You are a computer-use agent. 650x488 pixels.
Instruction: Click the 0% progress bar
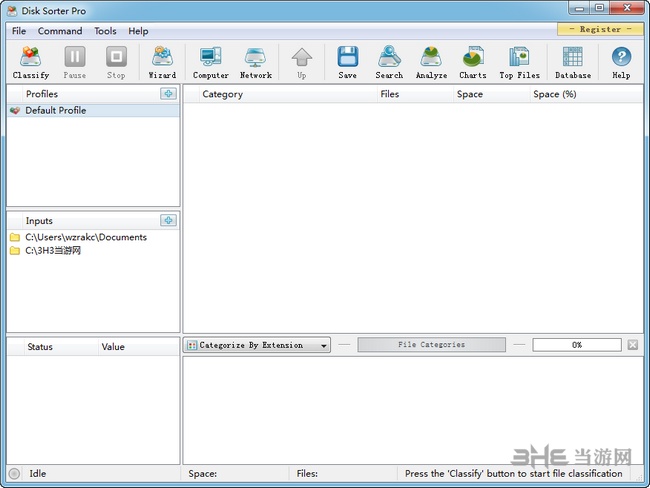577,345
